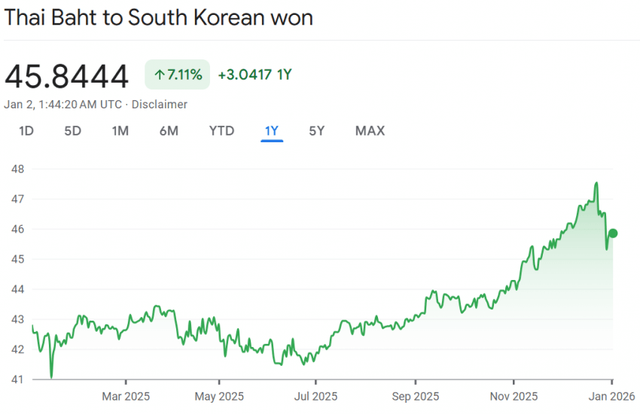Open the 6M time range
The image size is (640, 414).
[x=168, y=131]
